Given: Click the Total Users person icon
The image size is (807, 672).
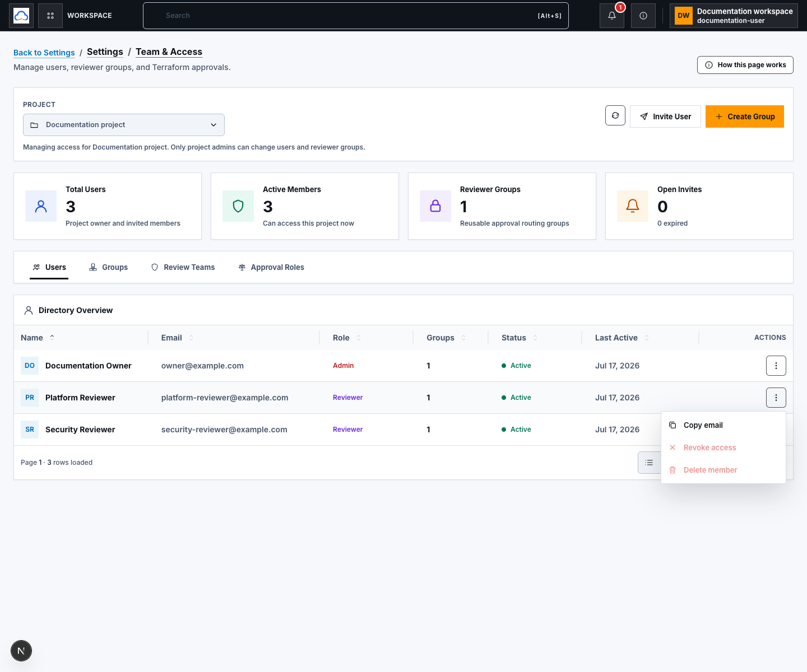Looking at the screenshot, I should pyautogui.click(x=41, y=206).
